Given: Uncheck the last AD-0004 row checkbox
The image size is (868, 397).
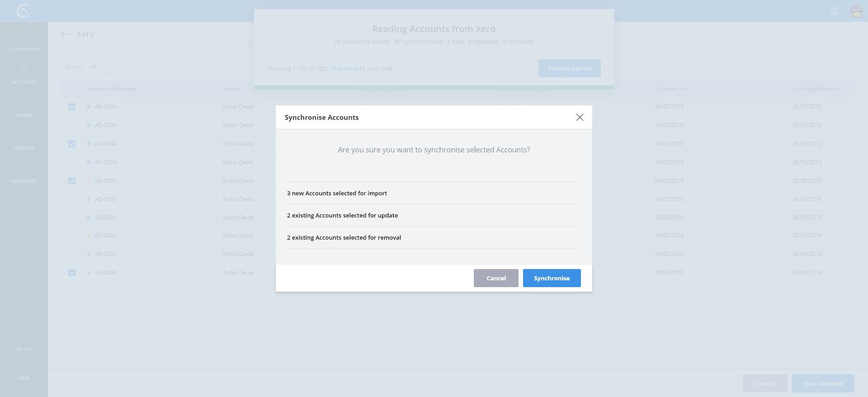Looking at the screenshot, I should pos(72,273).
